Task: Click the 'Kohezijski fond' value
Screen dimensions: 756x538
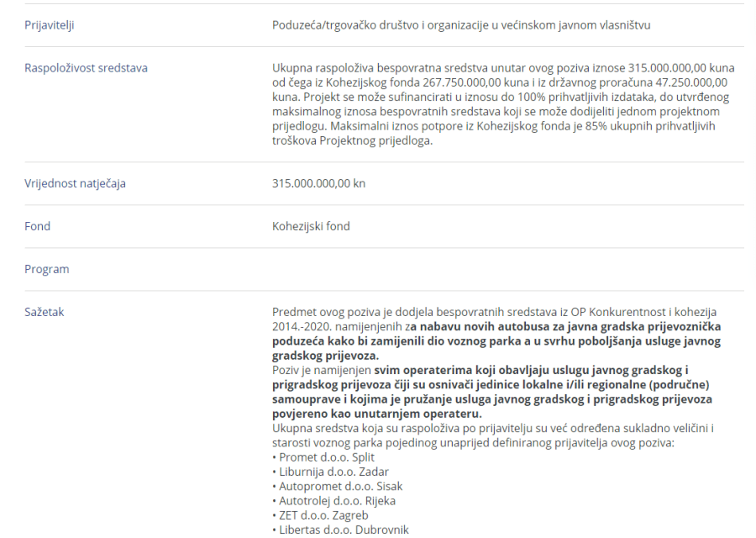Action: [311, 226]
